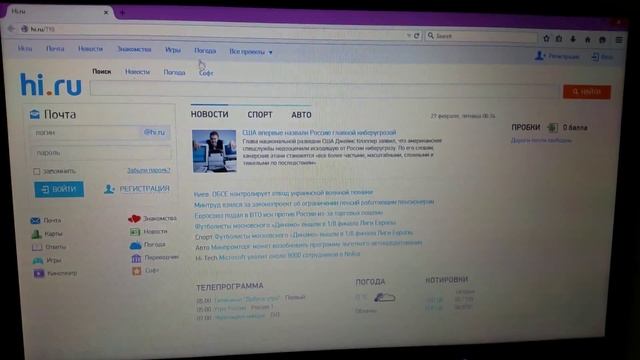
Task: Click the Переводчик building icon
Action: click(x=136, y=258)
